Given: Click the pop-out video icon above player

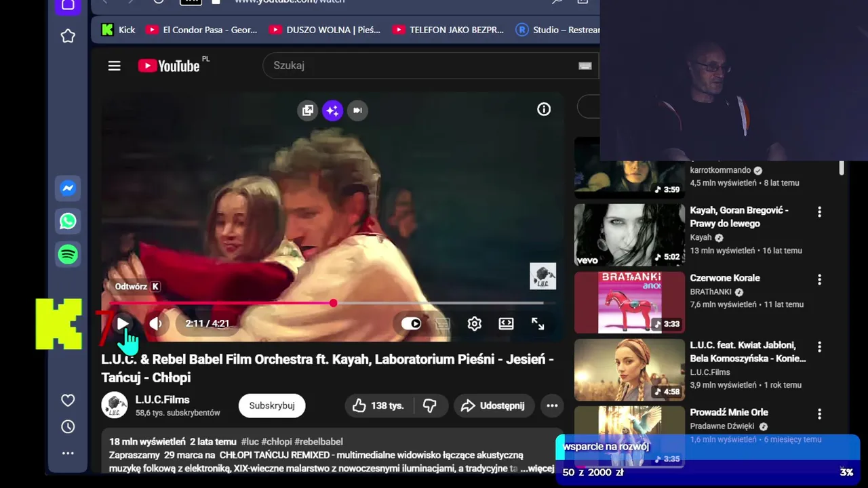Looking at the screenshot, I should click(308, 110).
